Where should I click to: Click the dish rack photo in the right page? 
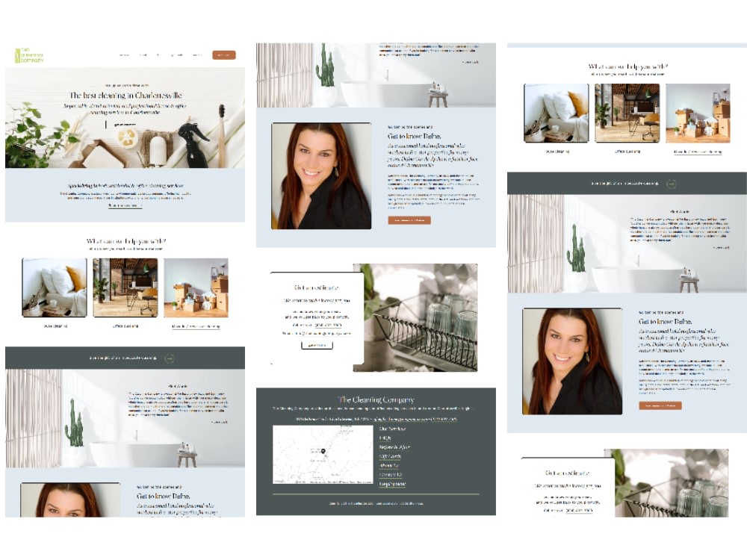(672, 483)
